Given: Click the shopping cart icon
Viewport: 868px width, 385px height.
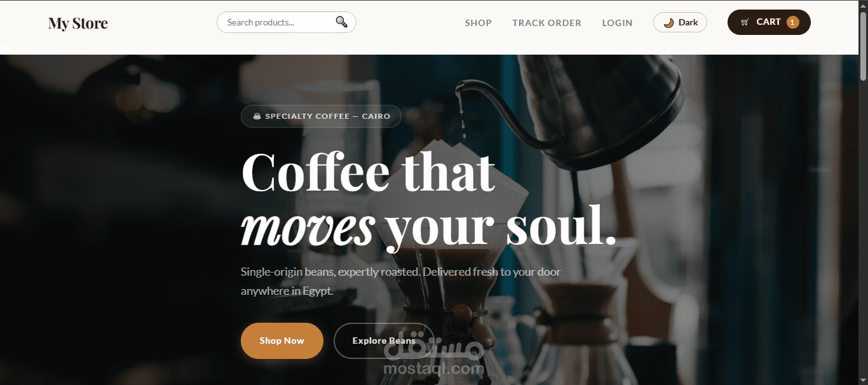Looking at the screenshot, I should pos(745,22).
